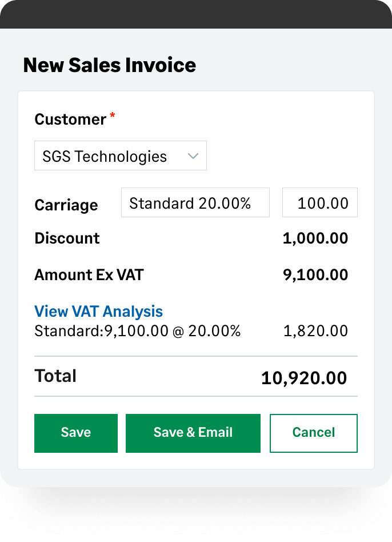Image resolution: width=392 pixels, height=542 pixels.
Task: Click the required field asterisk beside Customer
Action: (x=113, y=115)
